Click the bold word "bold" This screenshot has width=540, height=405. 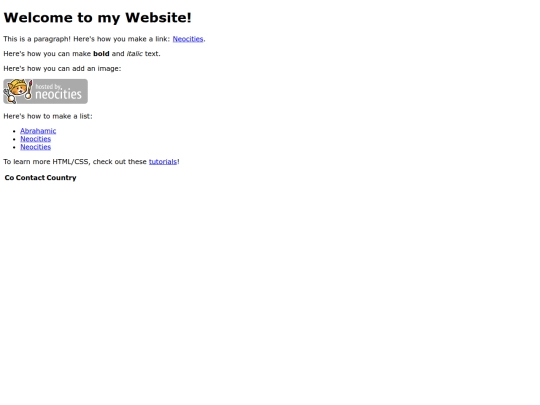[101, 54]
